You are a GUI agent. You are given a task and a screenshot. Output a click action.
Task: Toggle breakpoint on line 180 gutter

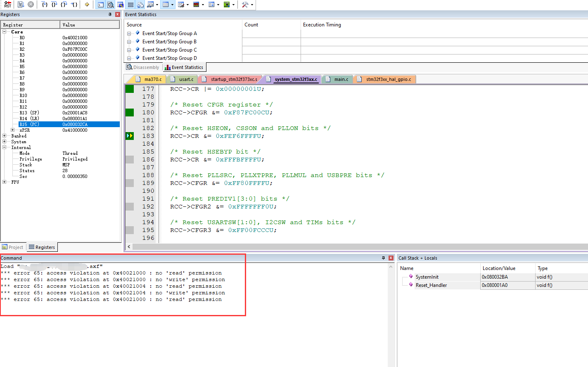pyautogui.click(x=130, y=112)
